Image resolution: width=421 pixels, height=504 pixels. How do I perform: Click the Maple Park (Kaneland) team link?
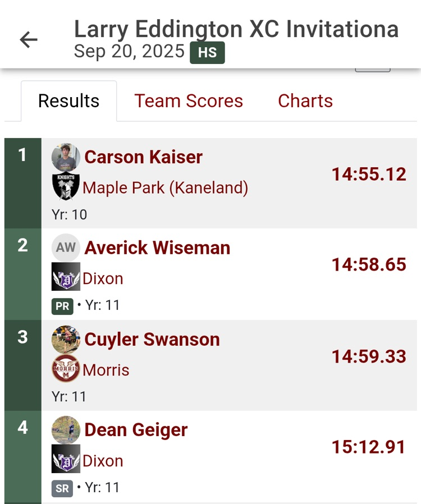pos(165,187)
